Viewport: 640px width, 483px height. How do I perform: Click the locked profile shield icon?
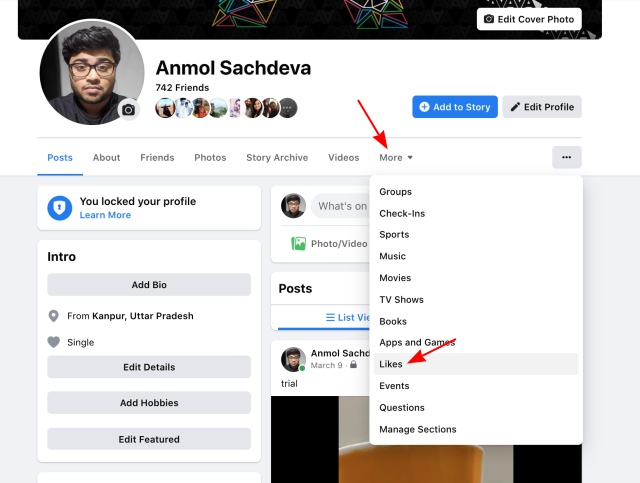(60, 208)
